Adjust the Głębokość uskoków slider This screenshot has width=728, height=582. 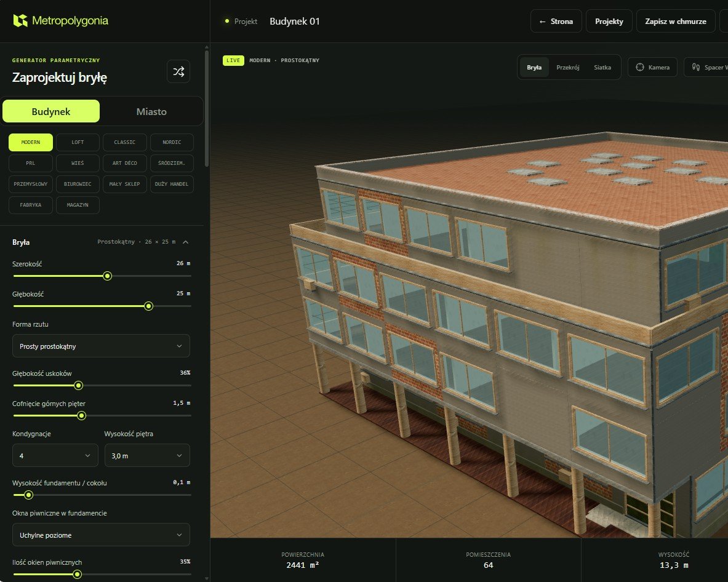pyautogui.click(x=79, y=386)
